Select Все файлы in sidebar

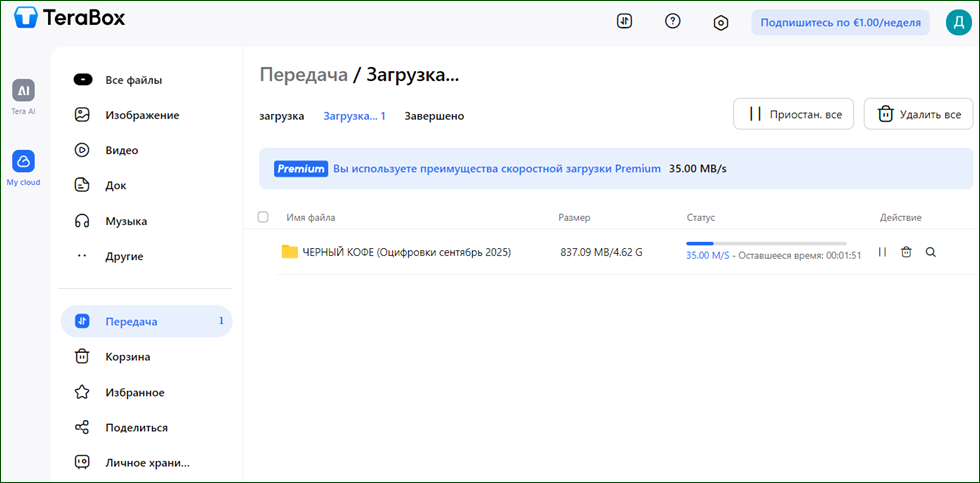pos(134,80)
